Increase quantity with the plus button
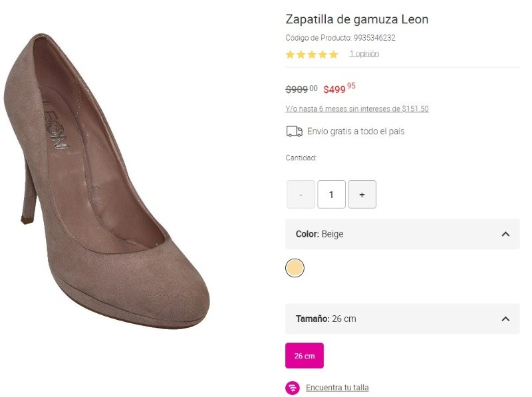Screen dimensions: 532x397 point(362,195)
